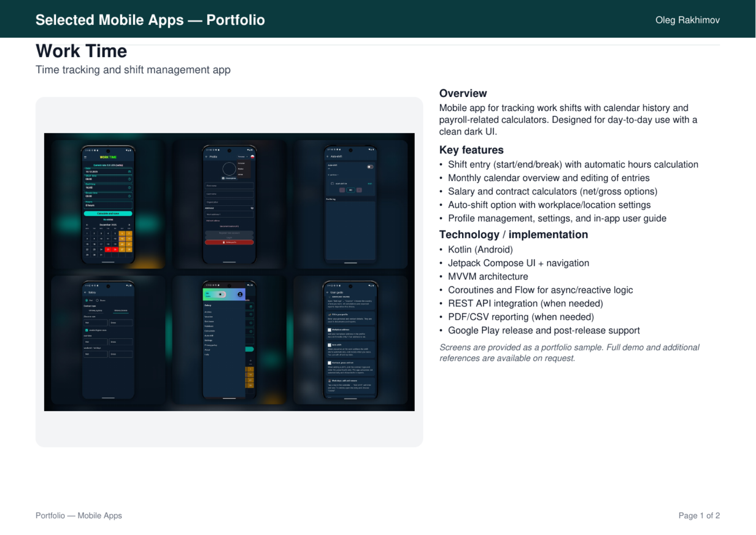Tap the clock icon next to Break time
Image resolution: width=756 pixels, height=535 pixels.
tap(129, 195)
